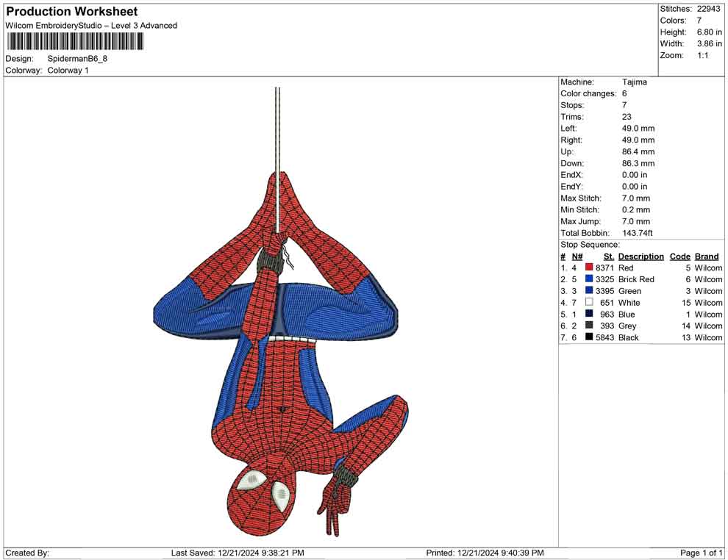The width and height of the screenshot is (728, 560).
Task: Click the width value '3.86 in'
Action: pos(710,43)
